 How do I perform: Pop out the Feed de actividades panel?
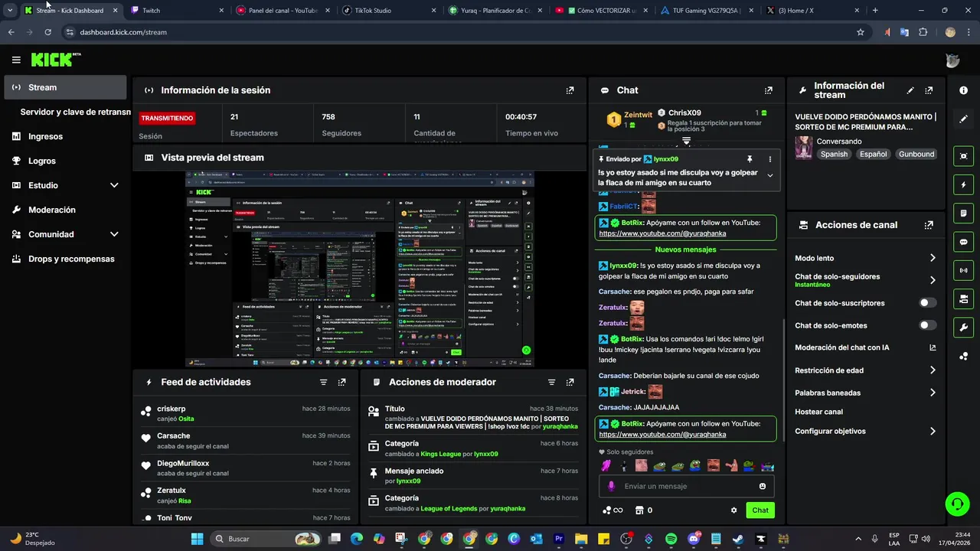341,382
